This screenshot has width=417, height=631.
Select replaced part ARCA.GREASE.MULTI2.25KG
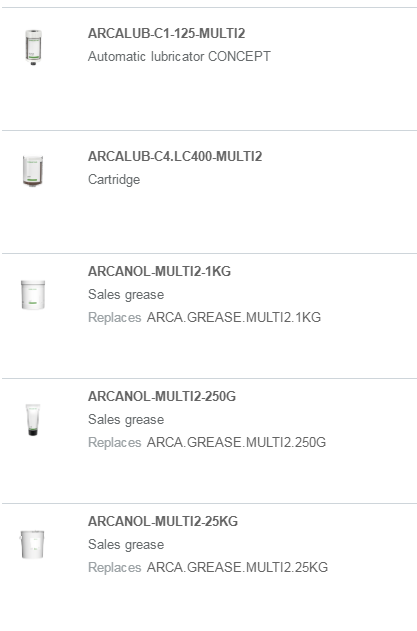point(237,567)
